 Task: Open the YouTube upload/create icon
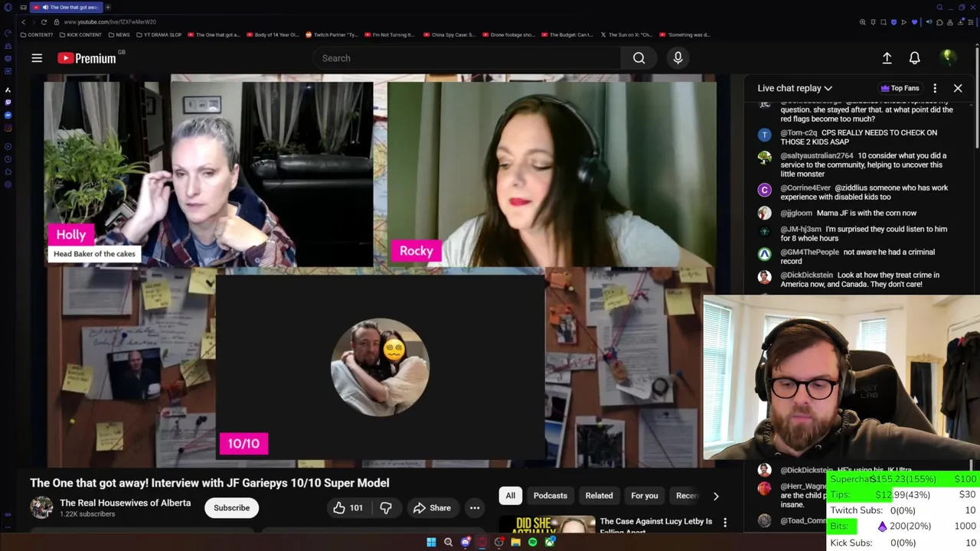pyautogui.click(x=887, y=58)
